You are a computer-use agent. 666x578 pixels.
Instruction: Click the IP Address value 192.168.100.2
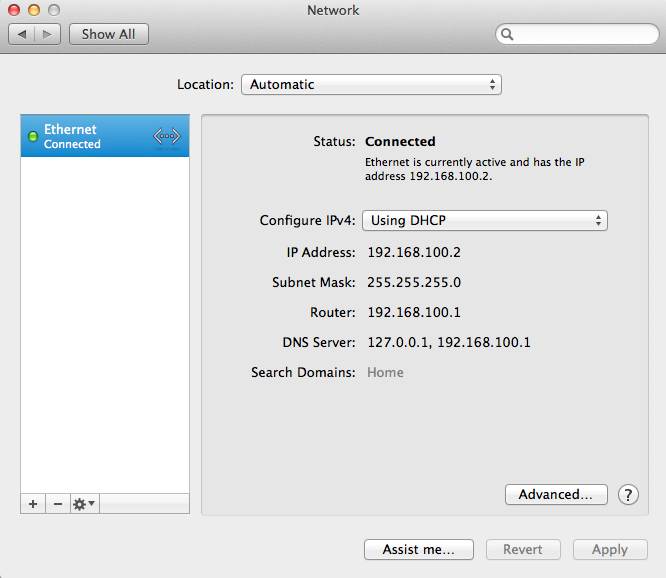click(x=414, y=252)
